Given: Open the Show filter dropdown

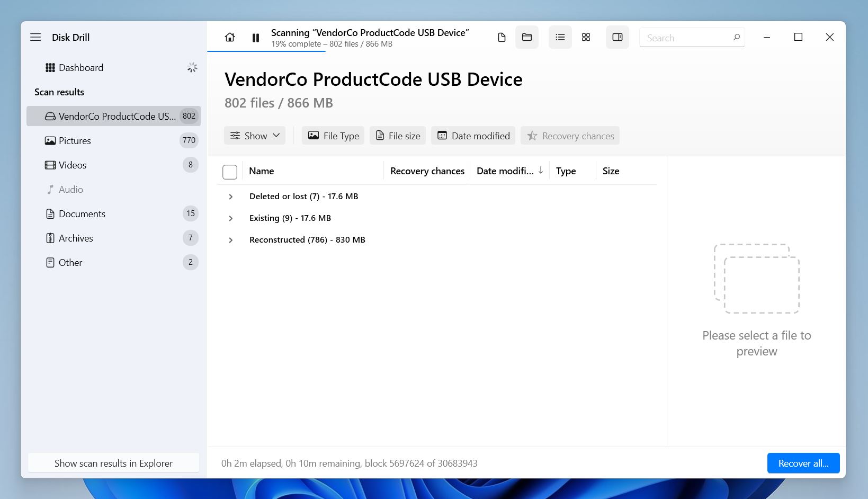Looking at the screenshot, I should (x=255, y=136).
